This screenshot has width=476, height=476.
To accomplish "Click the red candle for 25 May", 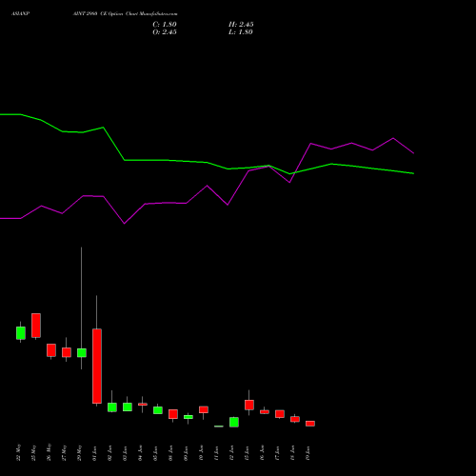I will click(36, 326).
